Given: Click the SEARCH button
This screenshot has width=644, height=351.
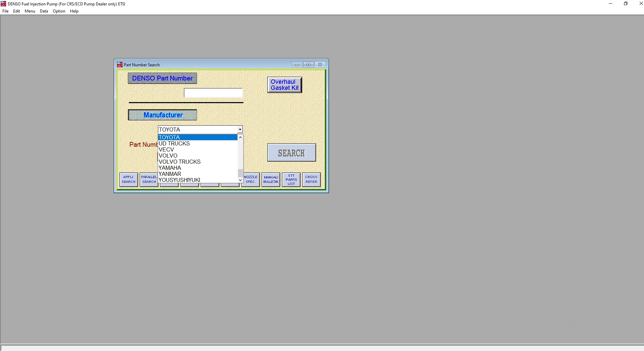Looking at the screenshot, I should [x=291, y=153].
